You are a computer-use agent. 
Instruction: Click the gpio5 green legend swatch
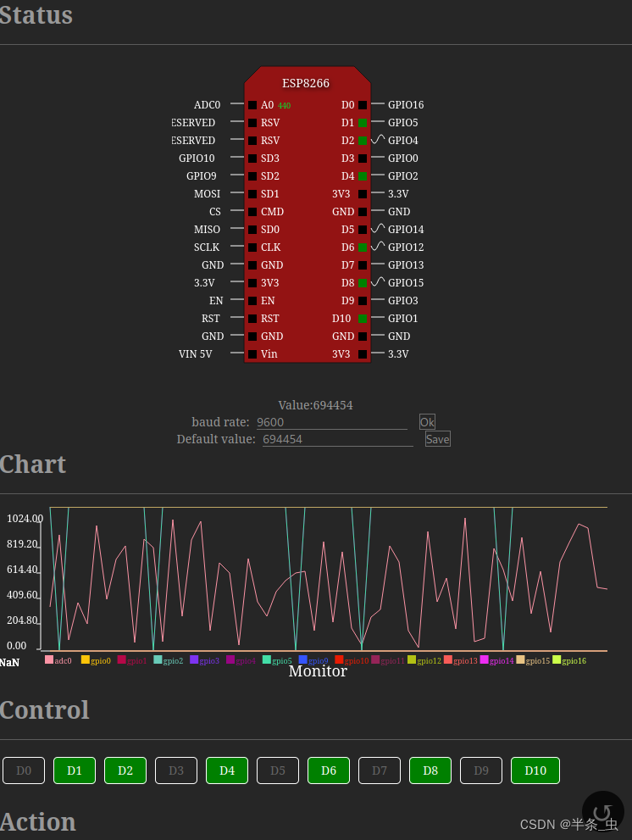(x=267, y=659)
